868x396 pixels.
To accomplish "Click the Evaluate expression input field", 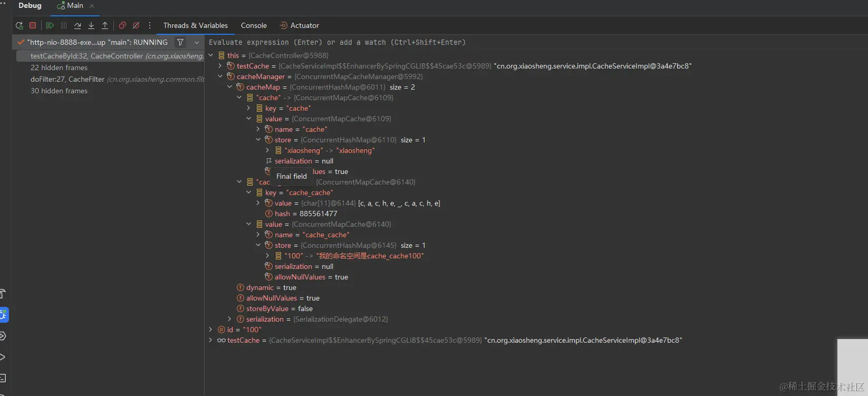I will tap(536, 42).
